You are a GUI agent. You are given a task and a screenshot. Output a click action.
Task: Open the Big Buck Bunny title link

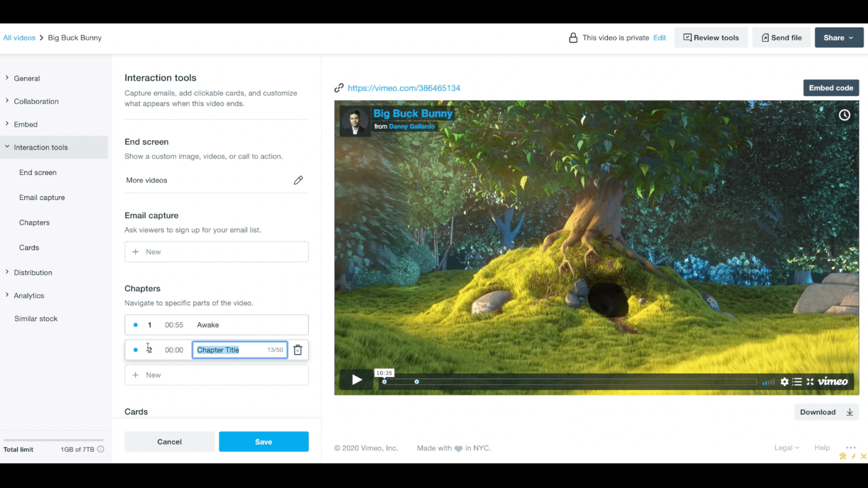click(x=413, y=114)
